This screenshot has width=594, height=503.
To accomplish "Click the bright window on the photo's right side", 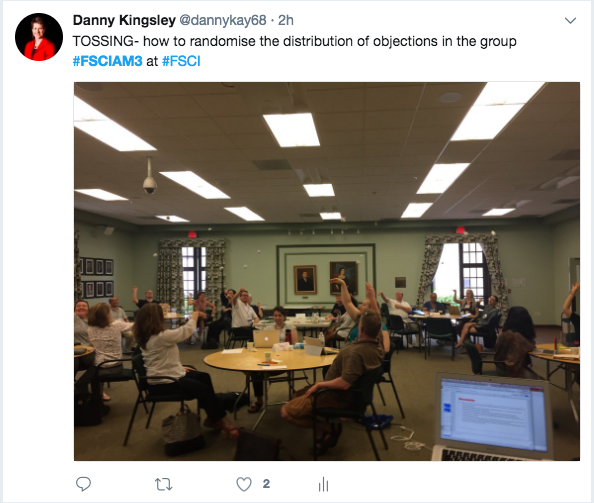I will tap(461, 270).
